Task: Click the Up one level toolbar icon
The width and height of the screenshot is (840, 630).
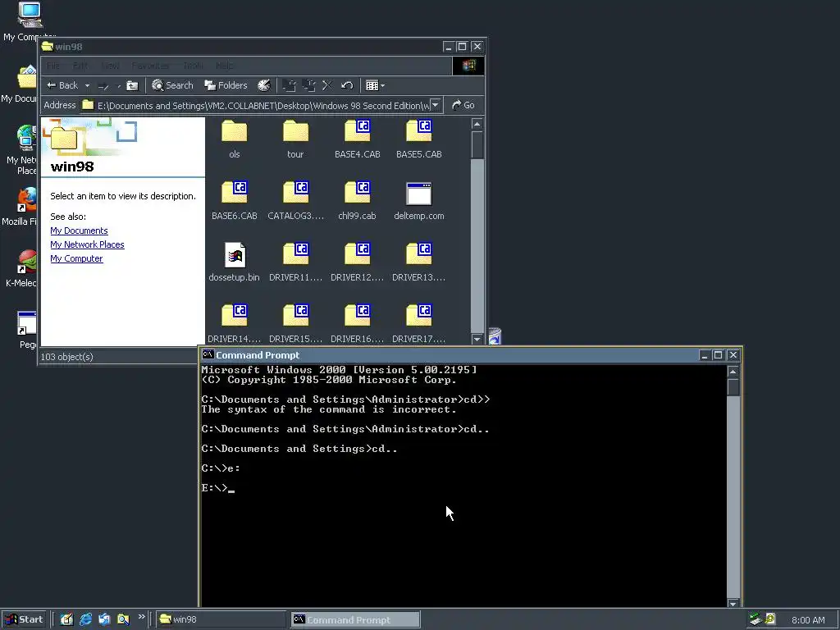Action: coord(132,85)
